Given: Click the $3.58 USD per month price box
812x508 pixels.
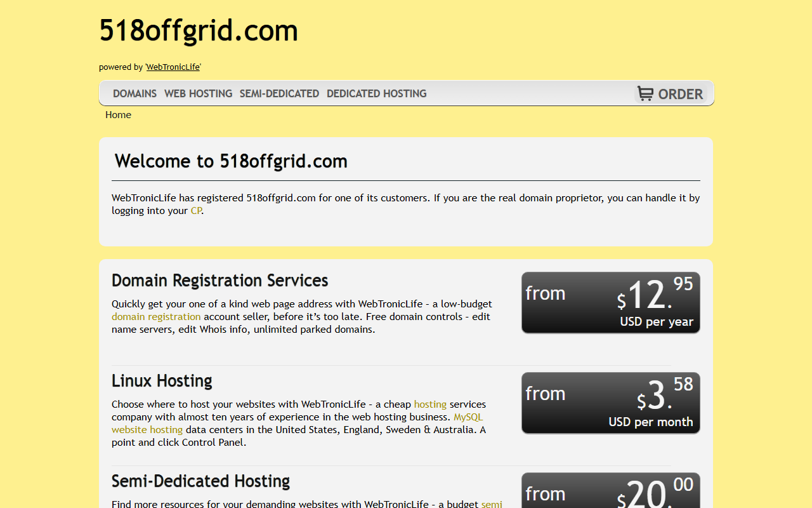Looking at the screenshot, I should (x=611, y=403).
